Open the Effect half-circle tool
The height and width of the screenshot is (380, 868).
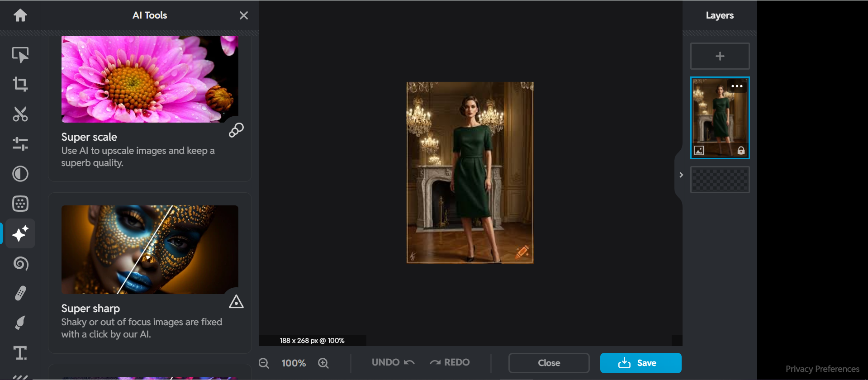[x=20, y=174]
